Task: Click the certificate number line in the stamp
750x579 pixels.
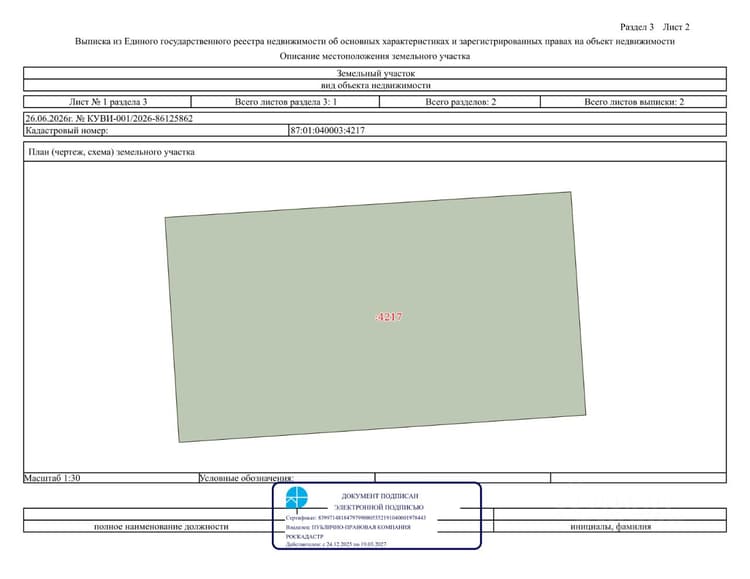Action: point(355,518)
